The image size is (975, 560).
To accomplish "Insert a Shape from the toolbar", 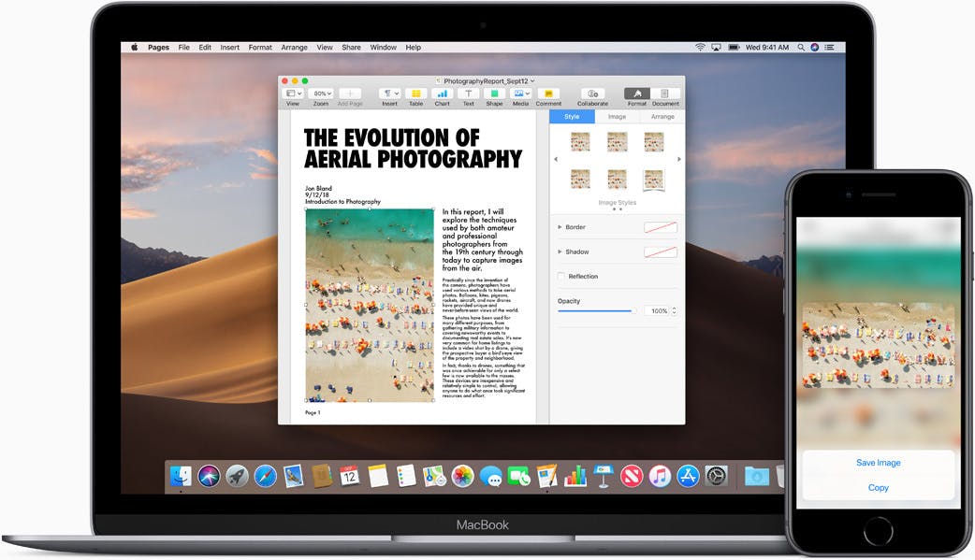I will click(x=494, y=93).
